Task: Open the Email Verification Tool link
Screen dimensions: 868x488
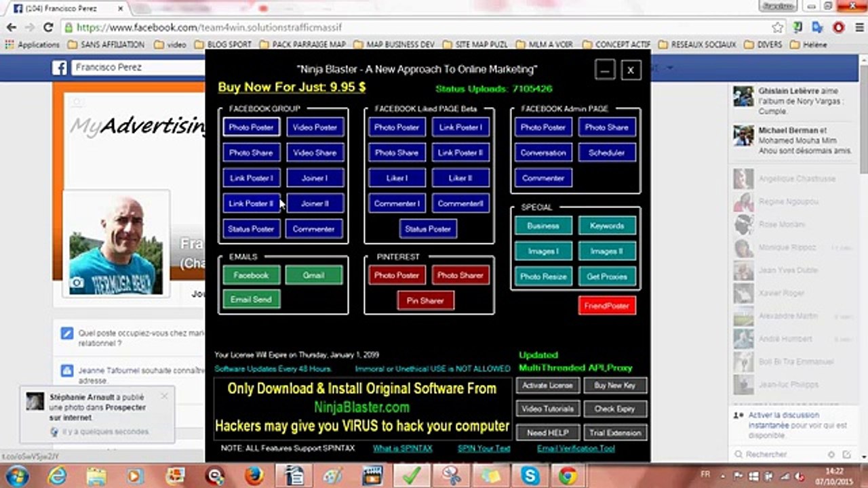Action: point(576,448)
